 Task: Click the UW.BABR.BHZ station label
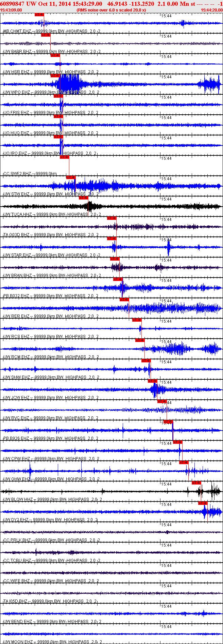click(x=17, y=52)
